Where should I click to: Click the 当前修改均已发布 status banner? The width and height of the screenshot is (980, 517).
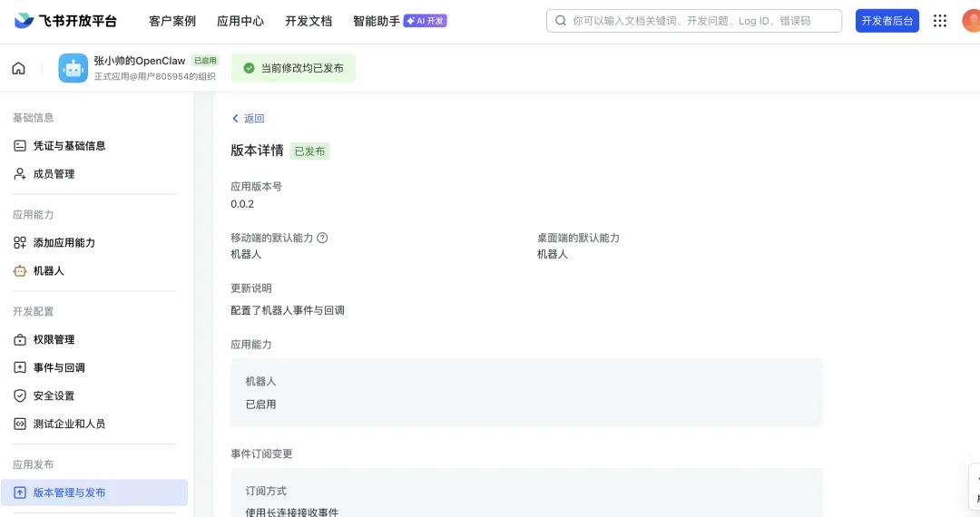pos(294,68)
